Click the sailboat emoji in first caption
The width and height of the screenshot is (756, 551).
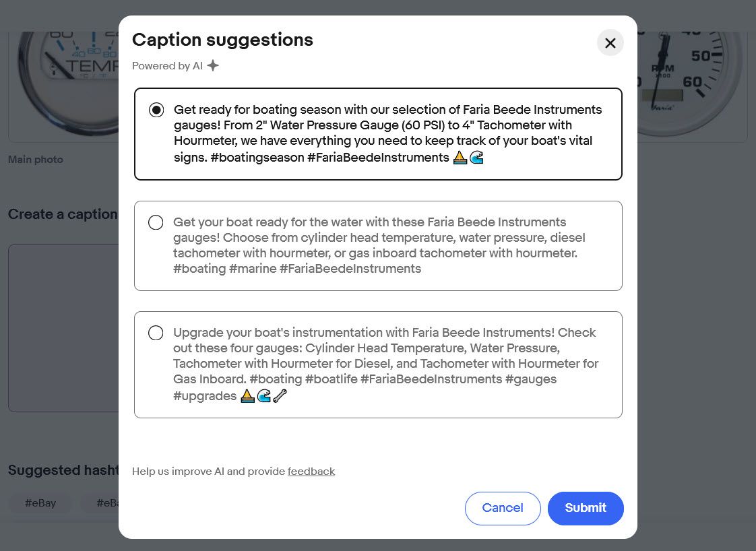(x=460, y=158)
